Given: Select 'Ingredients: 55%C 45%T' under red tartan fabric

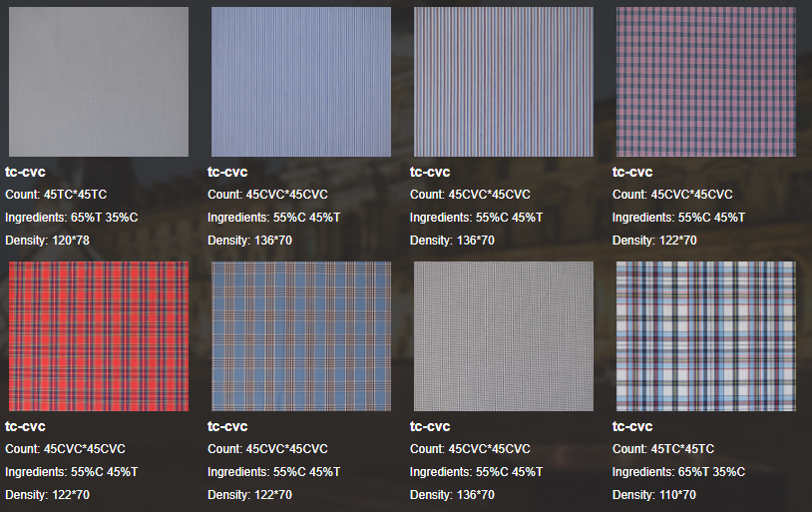Looking at the screenshot, I should 72,471.
